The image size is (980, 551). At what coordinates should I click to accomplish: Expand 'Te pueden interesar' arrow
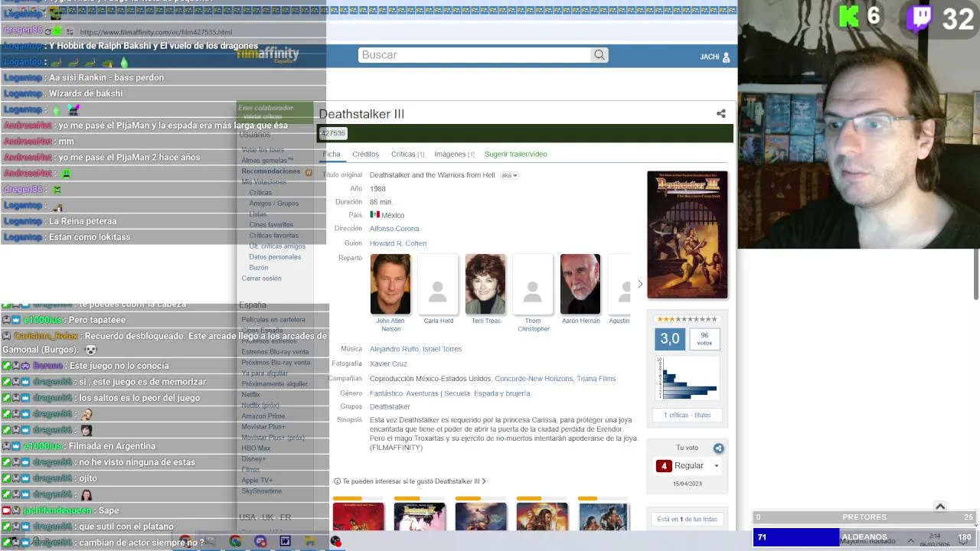(x=484, y=481)
